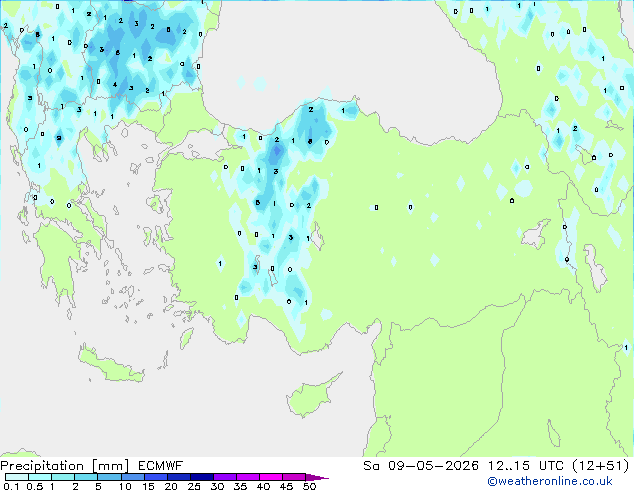
Task: Click the legend label '30'
Action: 217,486
